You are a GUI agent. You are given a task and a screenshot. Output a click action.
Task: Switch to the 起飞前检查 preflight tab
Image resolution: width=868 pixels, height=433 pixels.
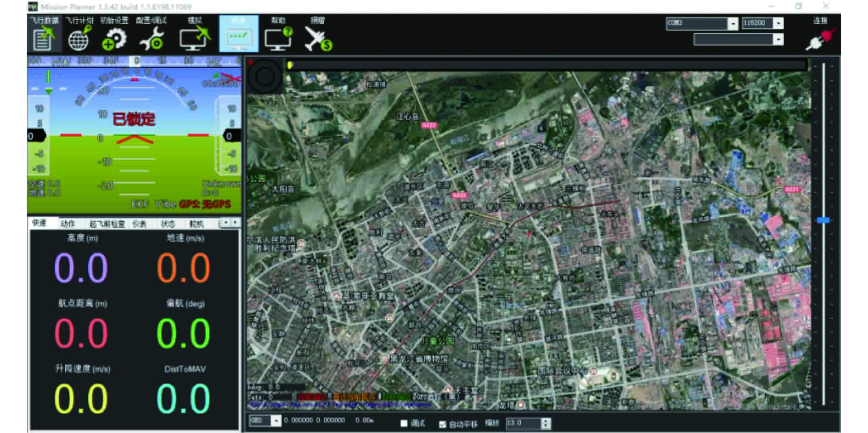coord(107,224)
